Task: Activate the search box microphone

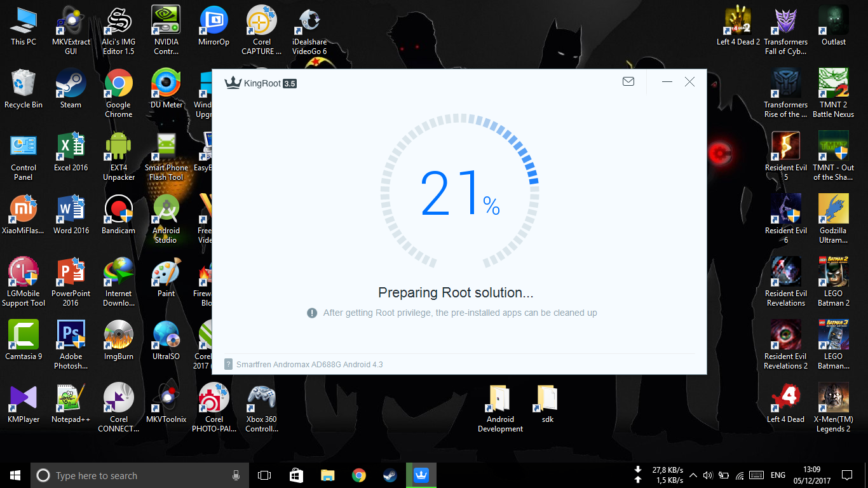Action: (236, 475)
